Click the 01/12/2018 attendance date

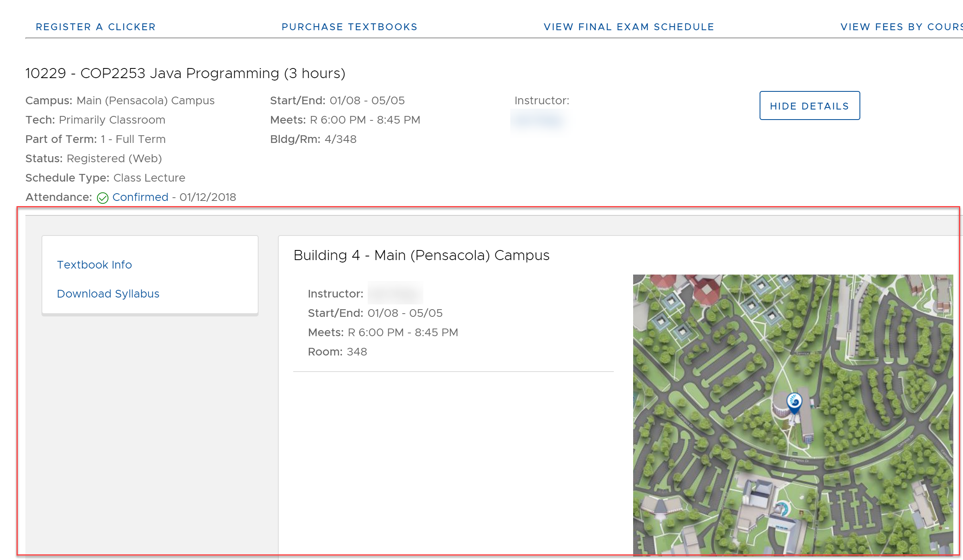coord(208,197)
